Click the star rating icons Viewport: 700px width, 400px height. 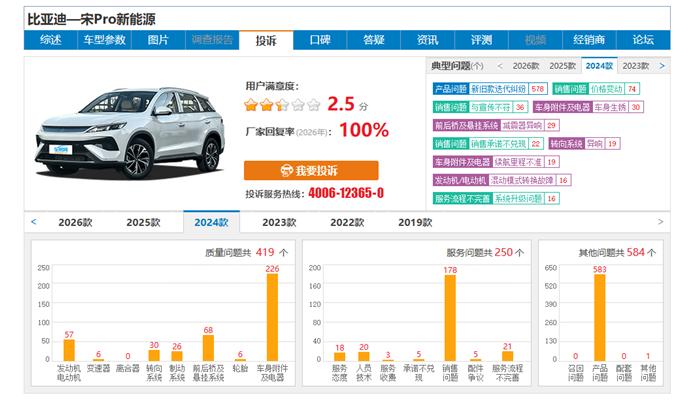pyautogui.click(x=282, y=104)
